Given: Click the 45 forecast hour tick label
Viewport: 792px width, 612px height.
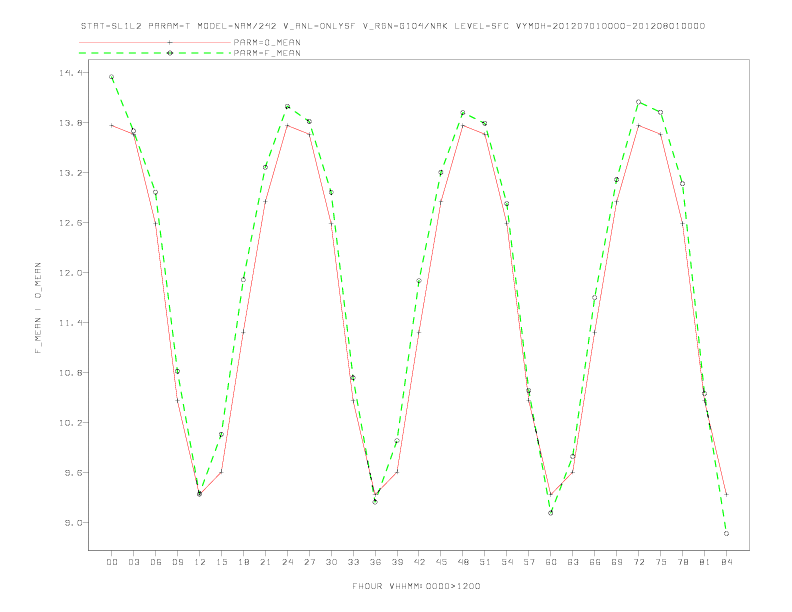Looking at the screenshot, I should pyautogui.click(x=441, y=562).
